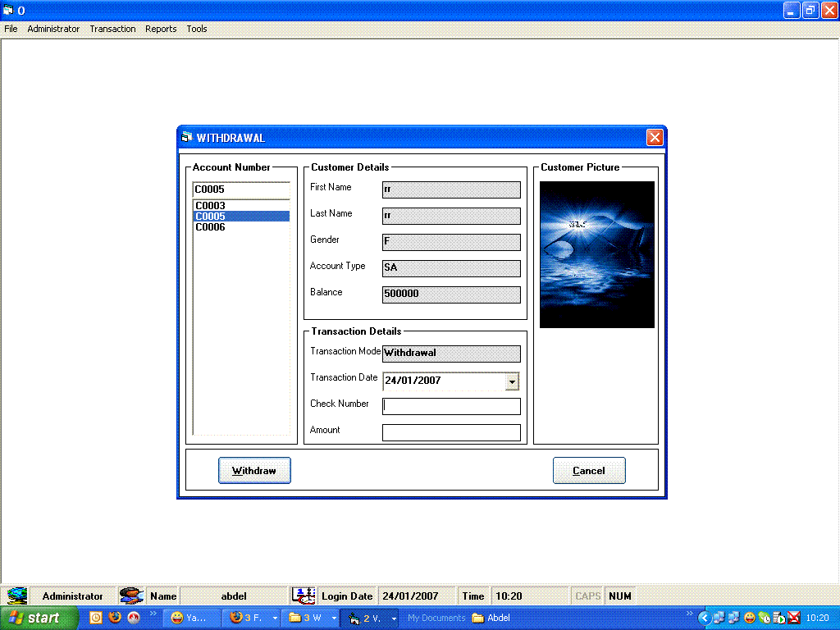Open the Administrator menu
Screen dimensions: 840x630
[x=53, y=29]
